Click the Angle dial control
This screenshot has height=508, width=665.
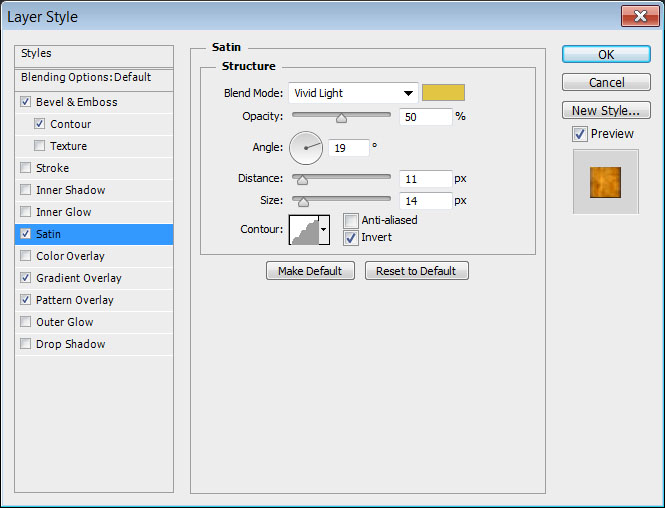click(306, 149)
